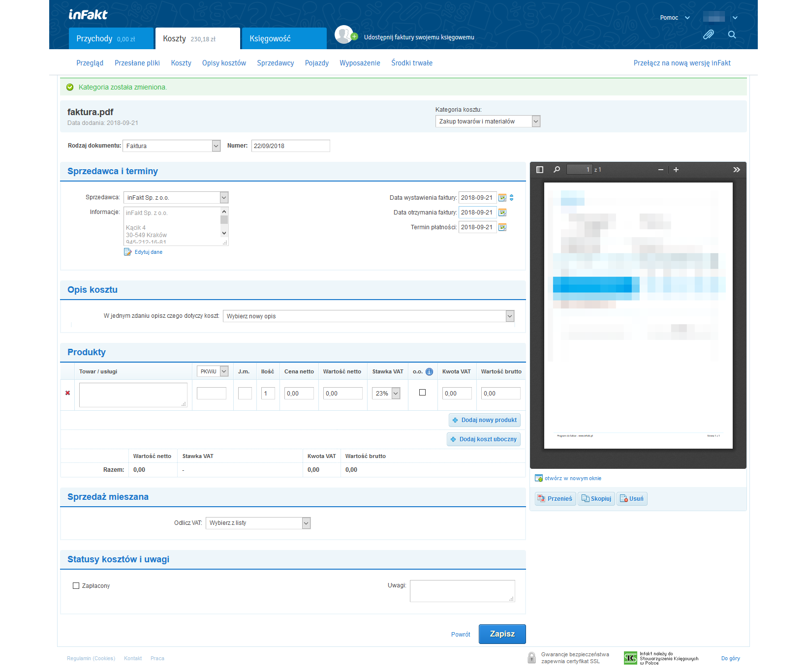This screenshot has width=807, height=672.
Task: Click the PDF invoice preview thumbnail
Action: [x=638, y=316]
